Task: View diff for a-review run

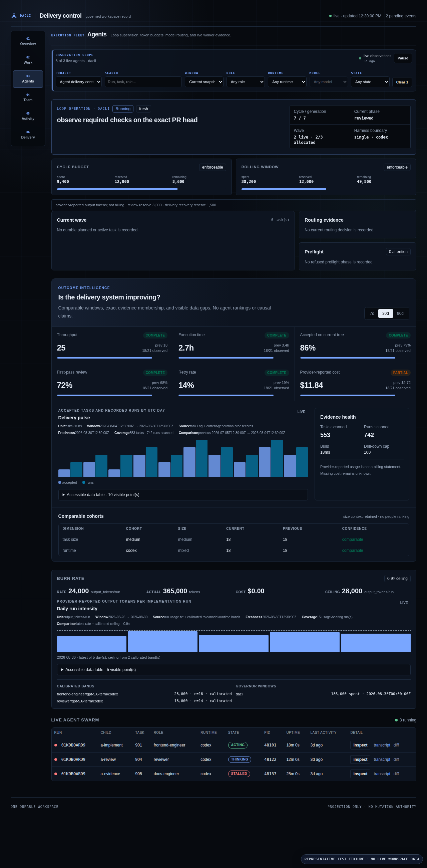Action: click(396, 759)
